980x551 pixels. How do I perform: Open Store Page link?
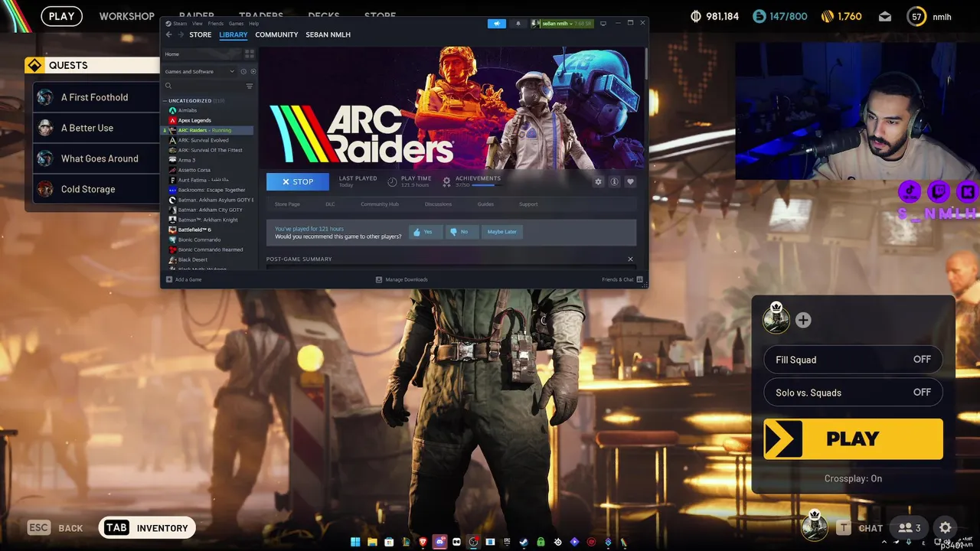point(287,204)
